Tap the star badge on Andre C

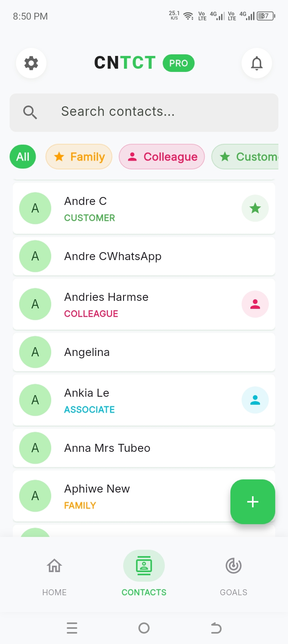pos(255,208)
